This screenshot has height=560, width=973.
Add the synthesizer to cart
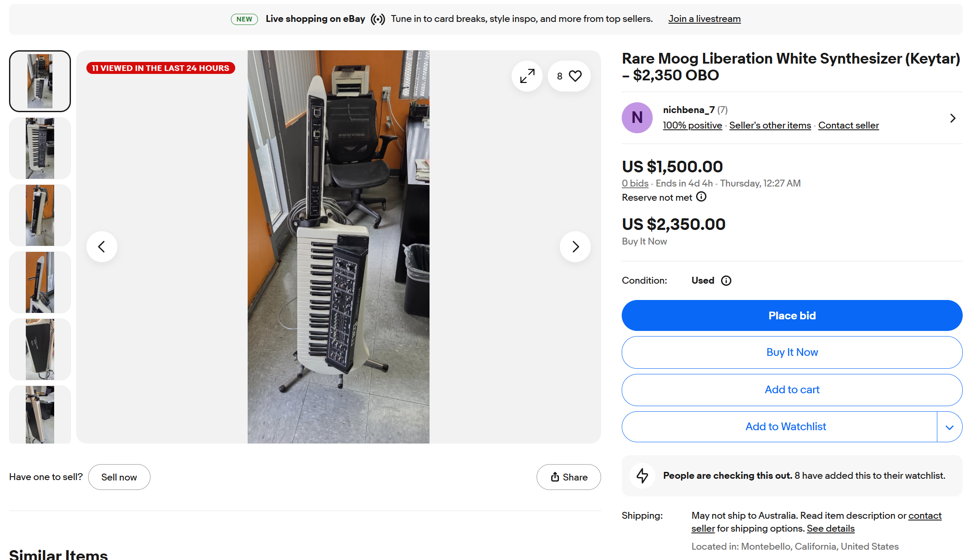tap(792, 390)
